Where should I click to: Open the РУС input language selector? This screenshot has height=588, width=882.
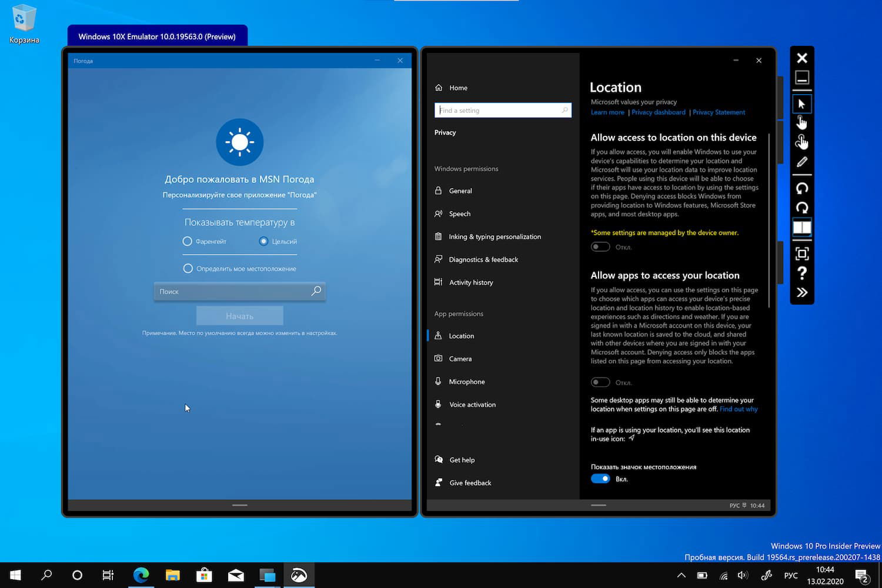791,575
